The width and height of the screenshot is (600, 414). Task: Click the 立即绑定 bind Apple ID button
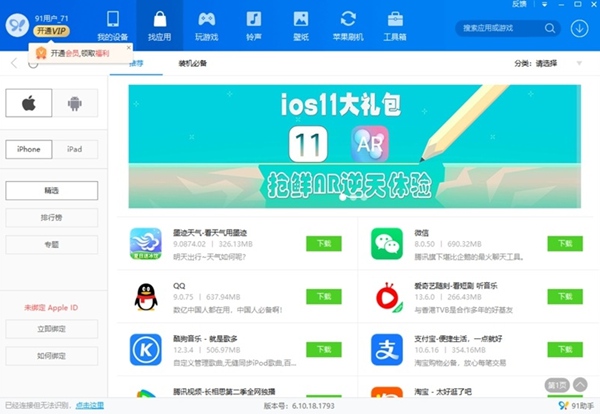coord(52,329)
